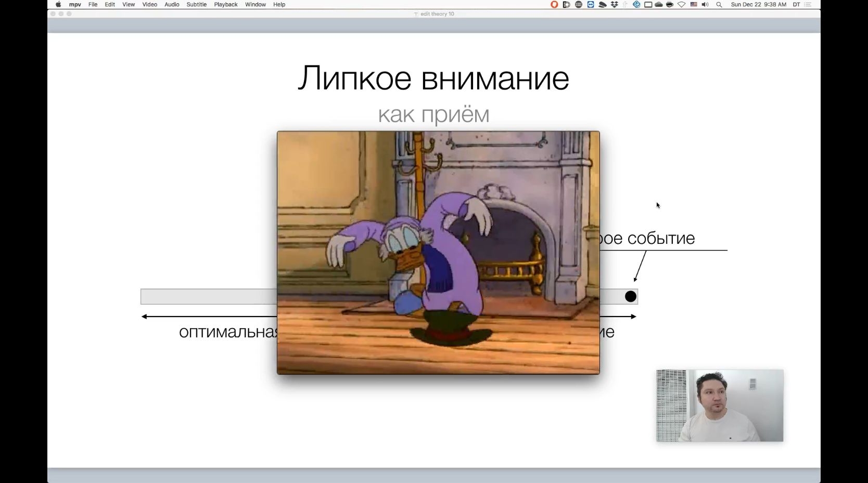Image resolution: width=868 pixels, height=483 pixels.
Task: Click the coffee cup menu bar icon
Action: point(670,5)
